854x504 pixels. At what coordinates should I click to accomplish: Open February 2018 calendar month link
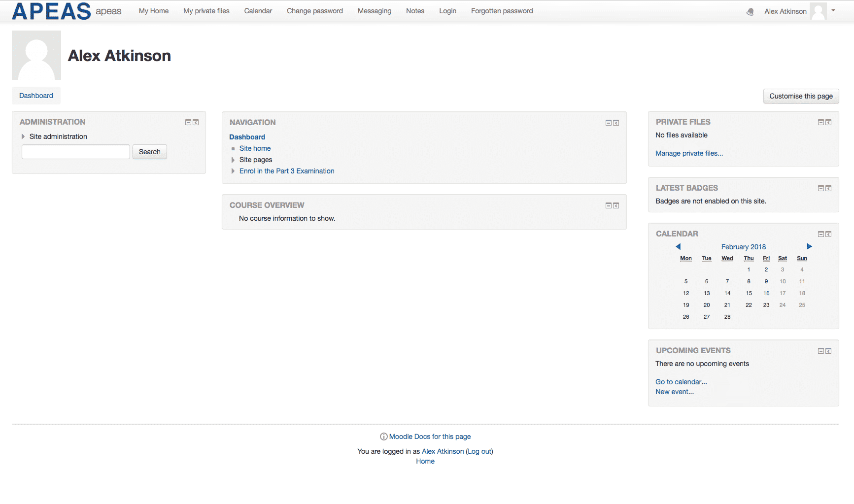click(744, 247)
